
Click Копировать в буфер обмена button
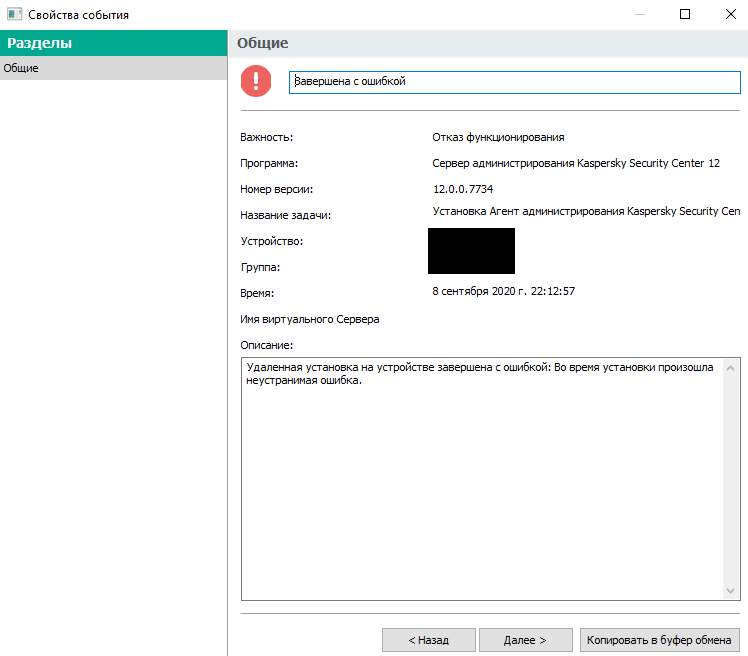pyautogui.click(x=659, y=640)
